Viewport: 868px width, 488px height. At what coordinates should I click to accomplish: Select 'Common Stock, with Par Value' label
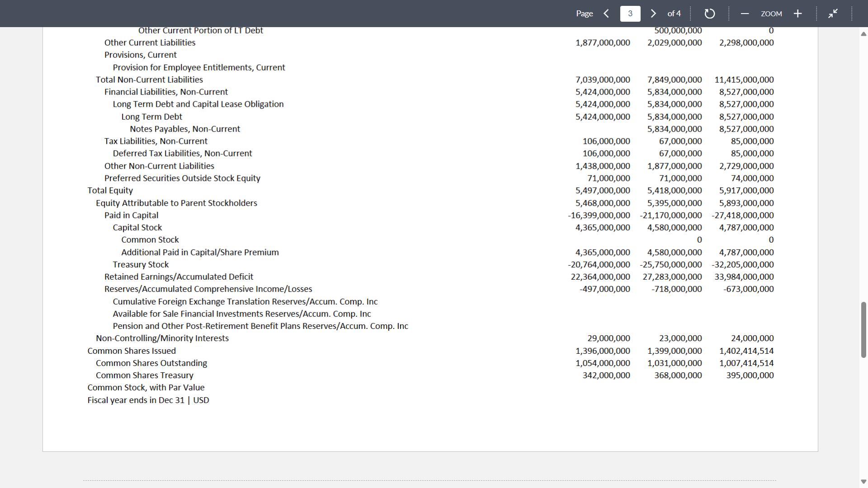146,387
